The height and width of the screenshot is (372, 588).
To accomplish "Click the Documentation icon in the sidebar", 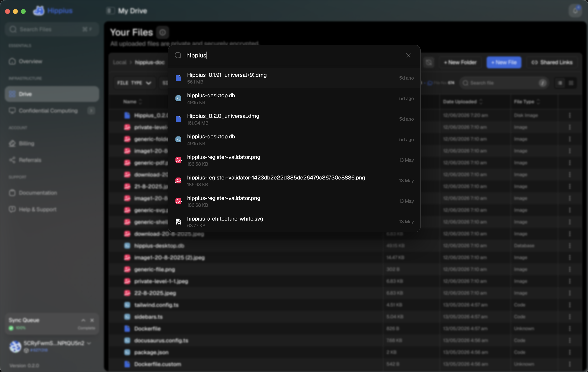I will [x=12, y=193].
